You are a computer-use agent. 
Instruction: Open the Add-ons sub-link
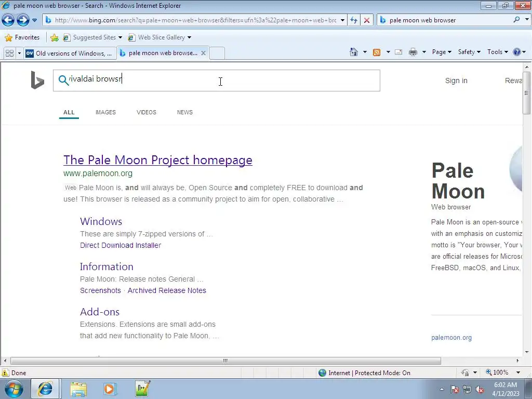[100, 312]
